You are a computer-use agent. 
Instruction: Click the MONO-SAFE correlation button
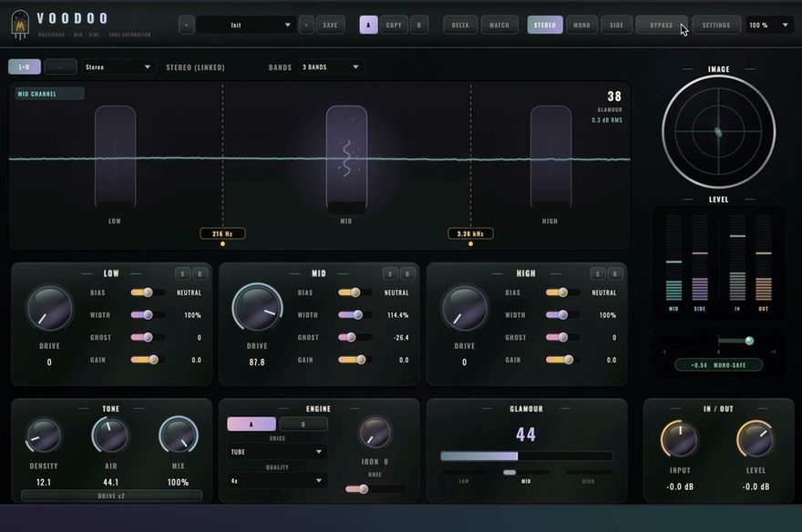[x=719, y=365]
